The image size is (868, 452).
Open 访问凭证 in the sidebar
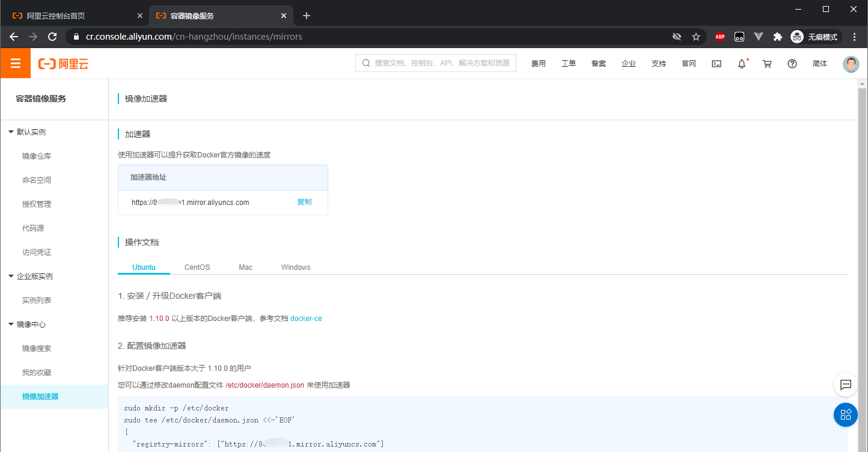37,252
